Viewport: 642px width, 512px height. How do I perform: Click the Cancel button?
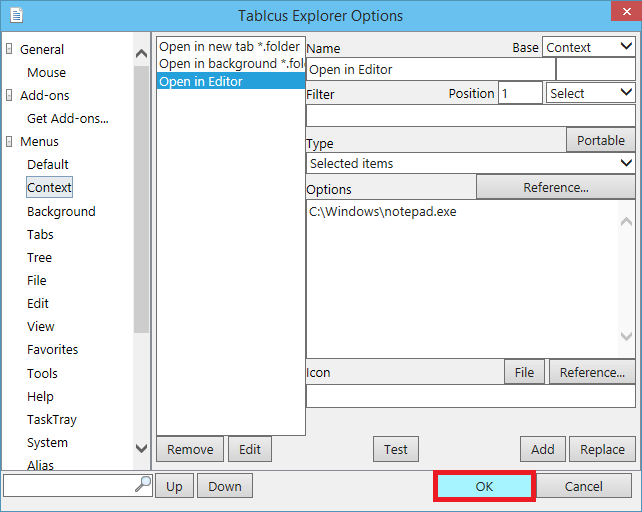(583, 486)
